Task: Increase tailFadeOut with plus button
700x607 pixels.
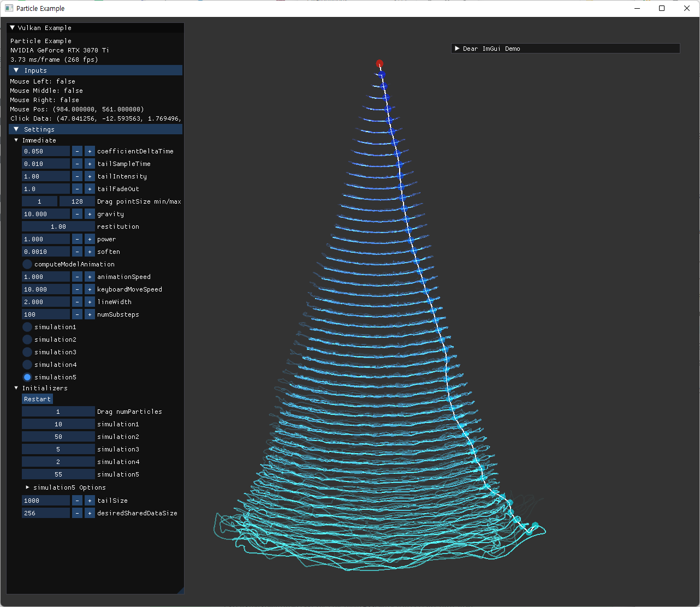Action: point(90,189)
